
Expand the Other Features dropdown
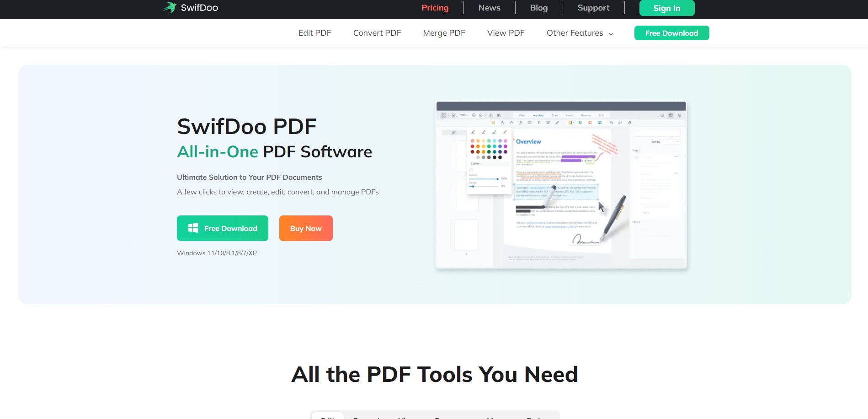tap(580, 33)
